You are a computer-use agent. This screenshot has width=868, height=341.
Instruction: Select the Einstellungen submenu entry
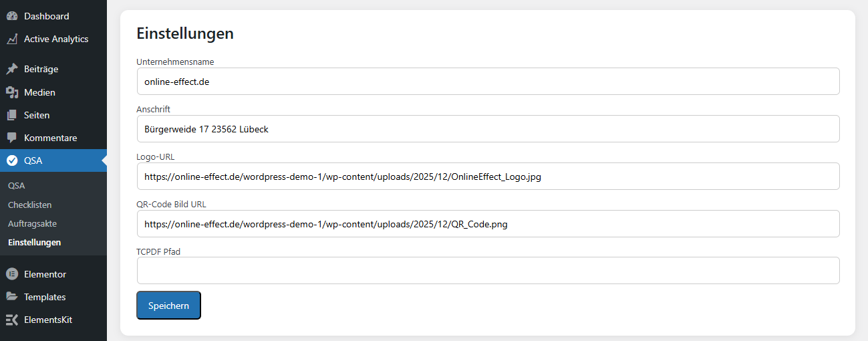point(34,242)
